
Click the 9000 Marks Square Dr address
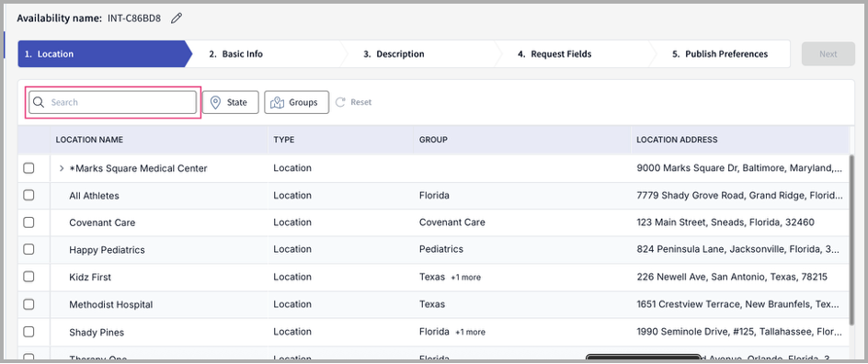pyautogui.click(x=739, y=168)
